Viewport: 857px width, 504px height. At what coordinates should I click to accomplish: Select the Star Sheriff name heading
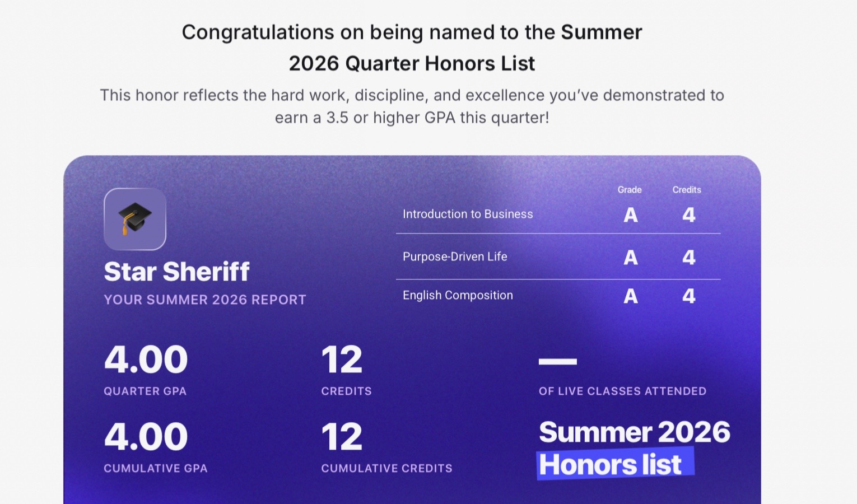tap(176, 272)
